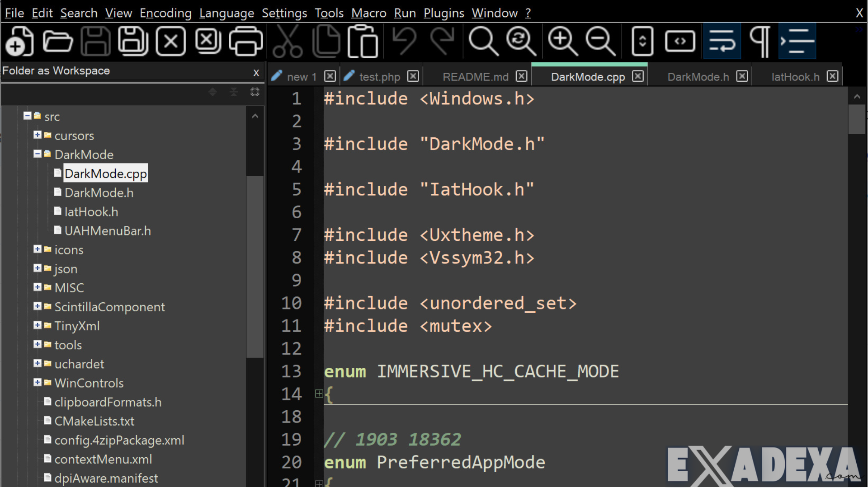Screen dimensions: 868x488
Task: Click the Paste toolbar icon
Action: coord(363,41)
